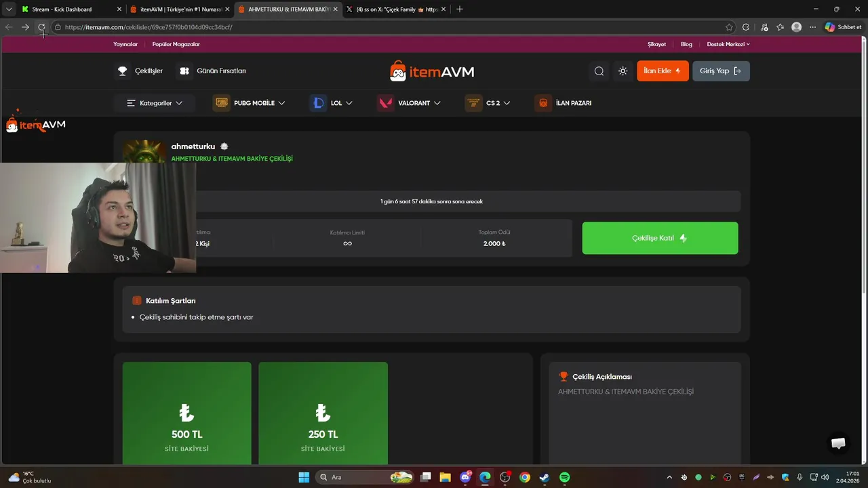Open the live chat support bubble

(x=838, y=443)
